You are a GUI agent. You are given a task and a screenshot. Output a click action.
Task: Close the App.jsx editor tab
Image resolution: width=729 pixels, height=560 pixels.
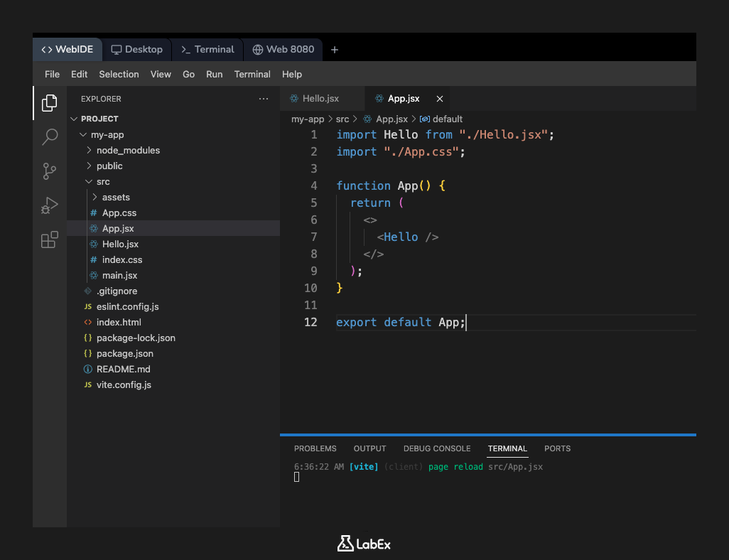point(439,98)
